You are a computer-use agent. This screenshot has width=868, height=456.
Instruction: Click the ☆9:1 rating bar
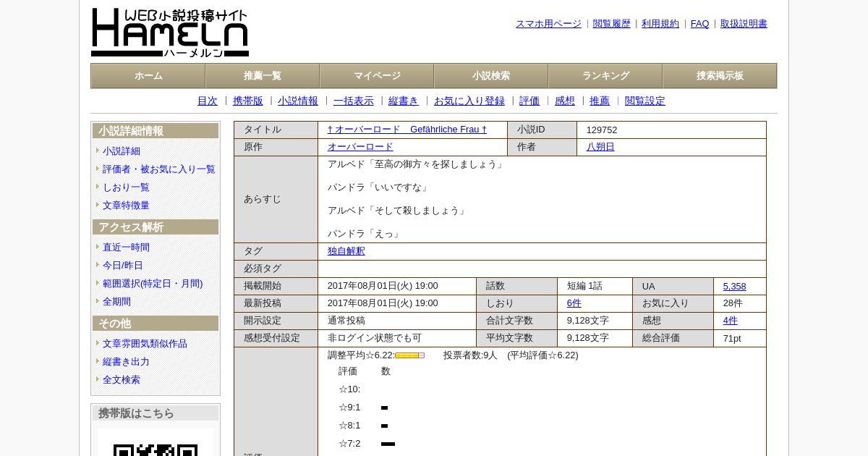[384, 408]
